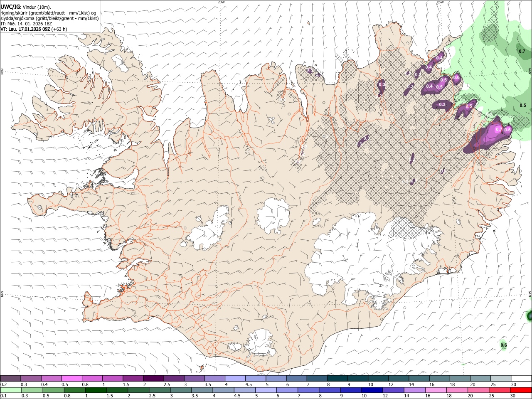The width and height of the screenshot is (532, 399).
Task: Pick the 0.3 swatch in the lower rain legend row
Action: click(32, 390)
